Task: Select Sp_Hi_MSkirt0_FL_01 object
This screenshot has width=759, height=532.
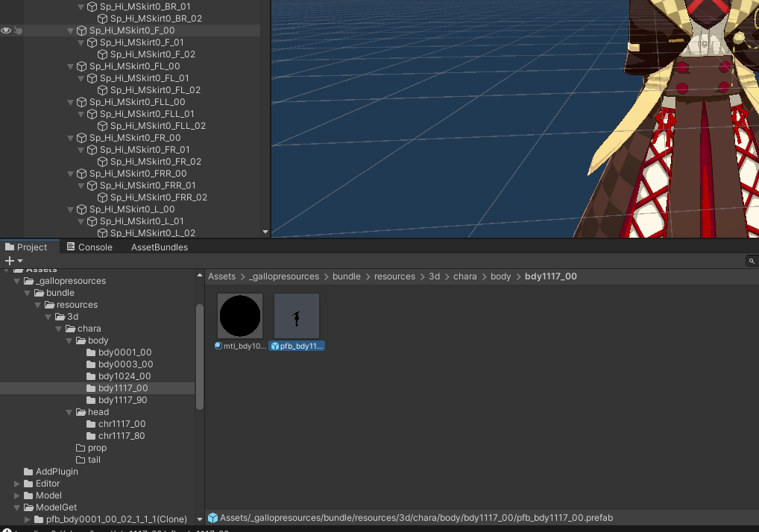Action: point(144,78)
